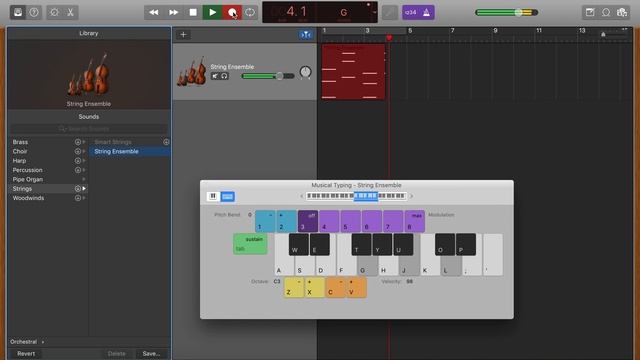Select the Choir category
This screenshot has width=640, height=360.
click(20, 151)
